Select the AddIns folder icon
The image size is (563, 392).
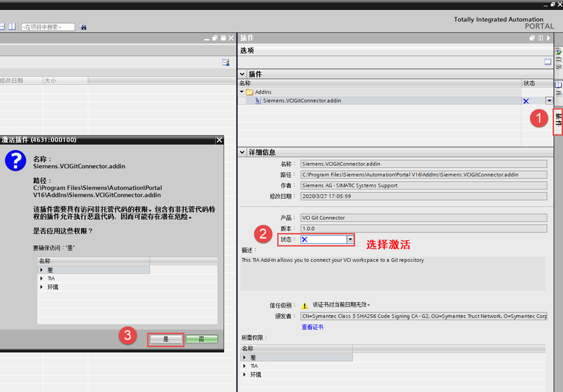pyautogui.click(x=249, y=92)
